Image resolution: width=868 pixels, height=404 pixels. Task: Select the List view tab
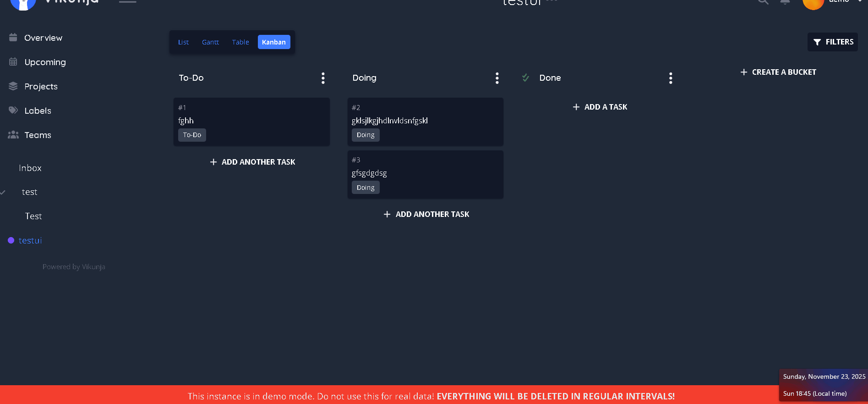tap(183, 42)
